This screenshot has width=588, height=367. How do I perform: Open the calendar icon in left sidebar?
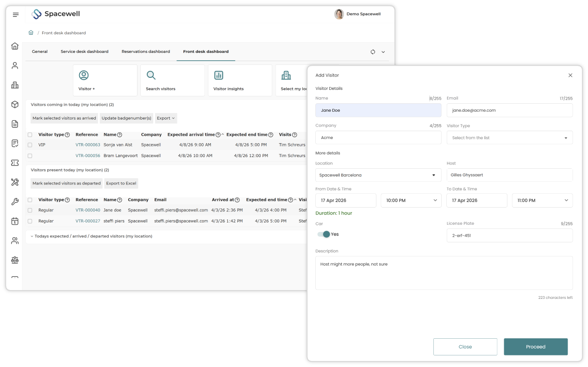(x=15, y=221)
